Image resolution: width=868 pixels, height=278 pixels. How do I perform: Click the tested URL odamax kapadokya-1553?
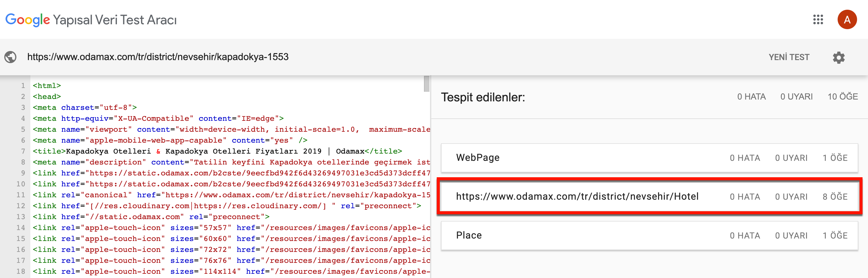pos(158,57)
